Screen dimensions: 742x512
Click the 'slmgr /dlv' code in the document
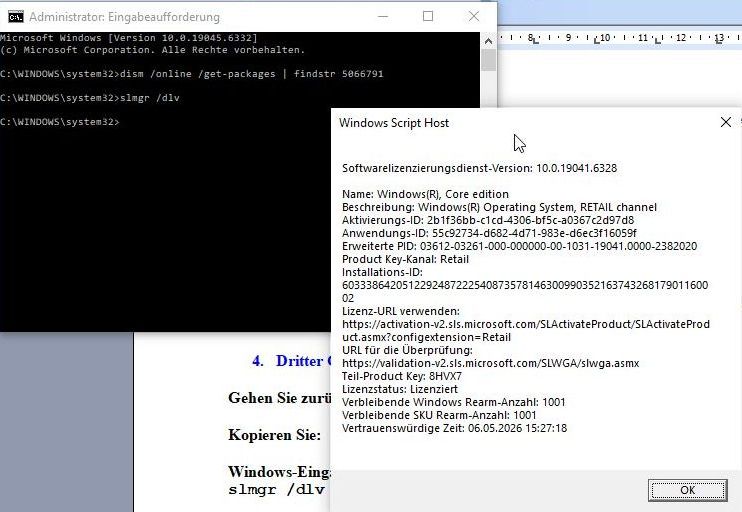pyautogui.click(x=276, y=489)
